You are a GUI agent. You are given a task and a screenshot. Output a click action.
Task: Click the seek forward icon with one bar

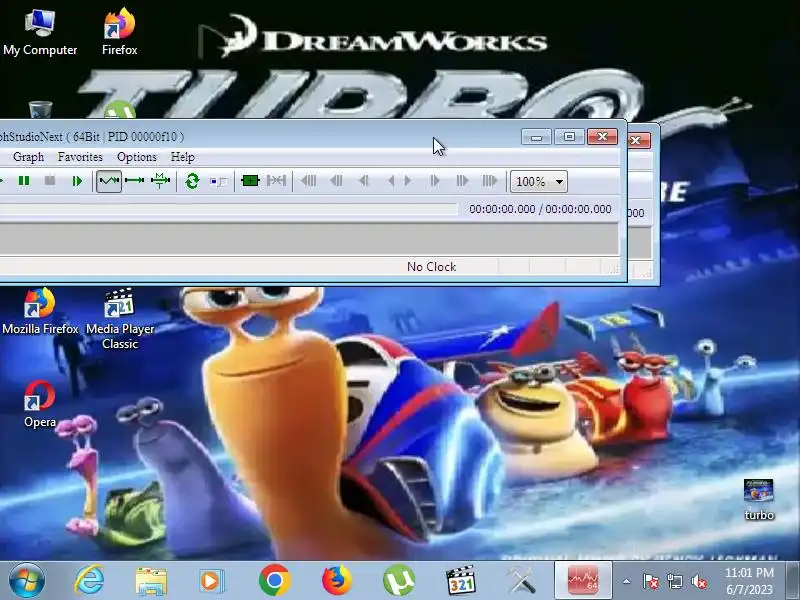pos(435,181)
